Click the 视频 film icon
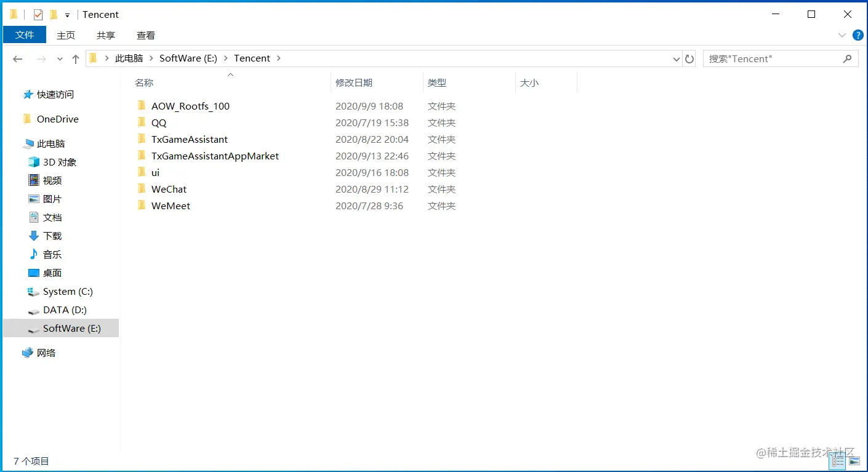Screen dimensions: 868x472 (x=34, y=180)
